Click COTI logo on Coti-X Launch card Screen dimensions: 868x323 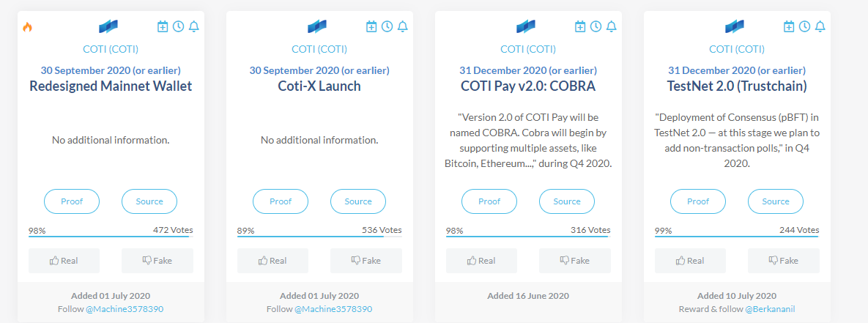[x=316, y=26]
